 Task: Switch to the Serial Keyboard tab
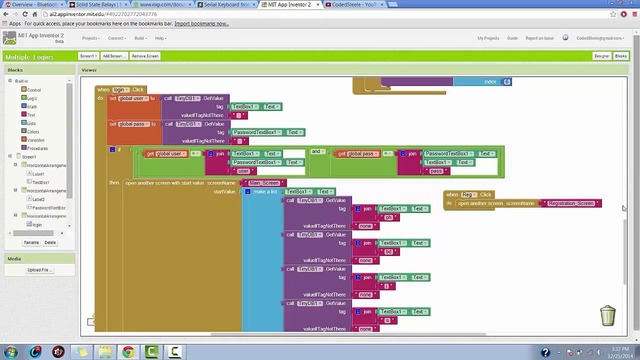coord(226,4)
